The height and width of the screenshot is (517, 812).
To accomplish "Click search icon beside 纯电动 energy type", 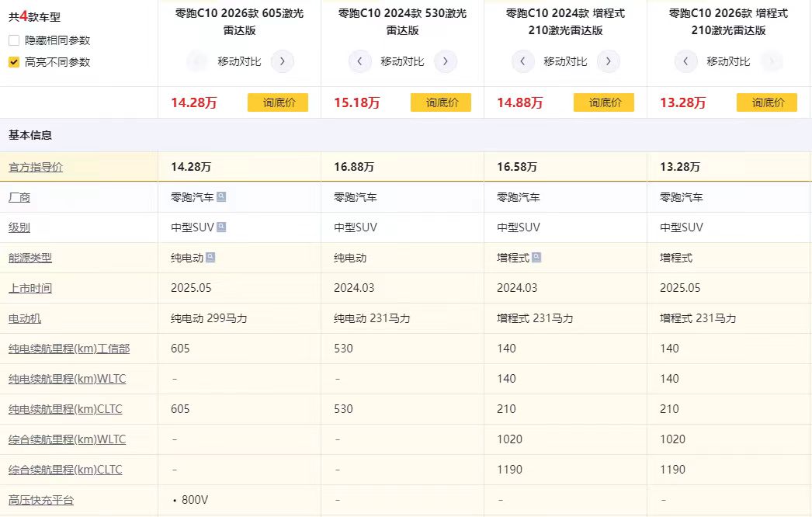I will (x=210, y=258).
